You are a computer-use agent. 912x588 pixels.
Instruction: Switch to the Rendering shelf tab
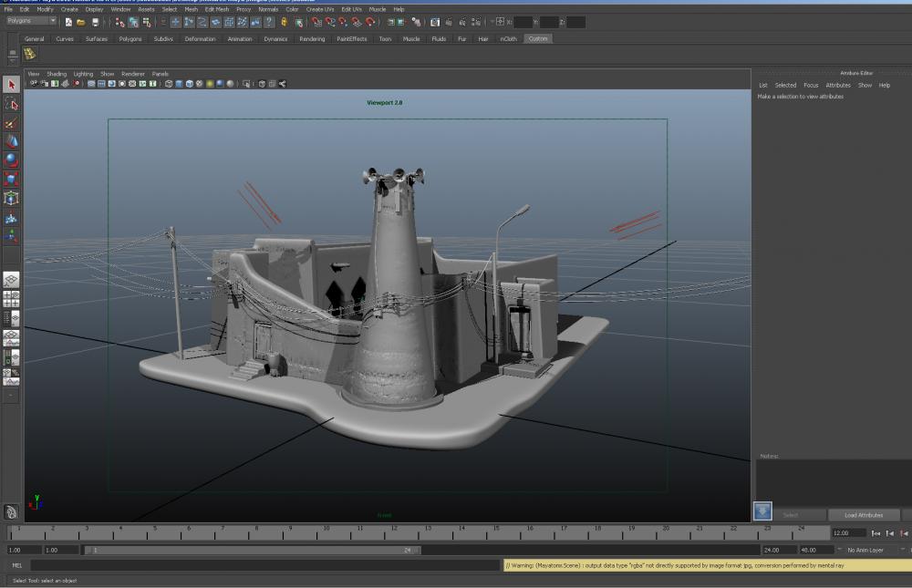[312, 39]
